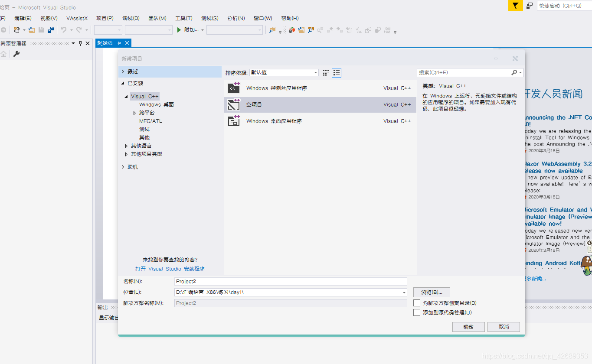Viewport: 592px width, 364px height.
Task: Expand the 跨平台 tree node
Action: 135,113
